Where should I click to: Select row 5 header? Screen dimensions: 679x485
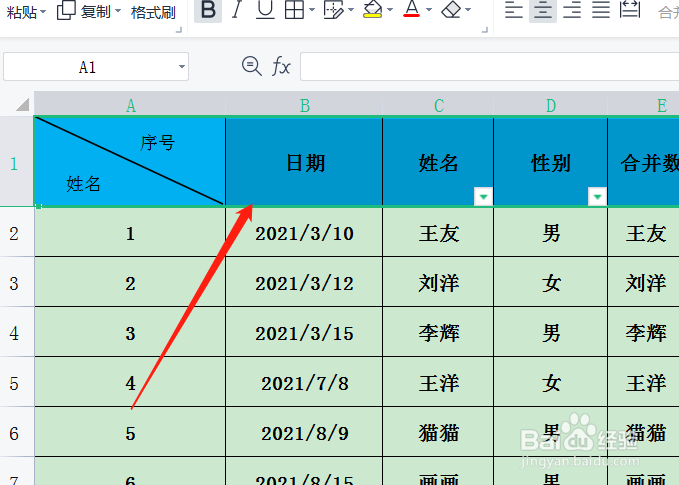[16, 382]
